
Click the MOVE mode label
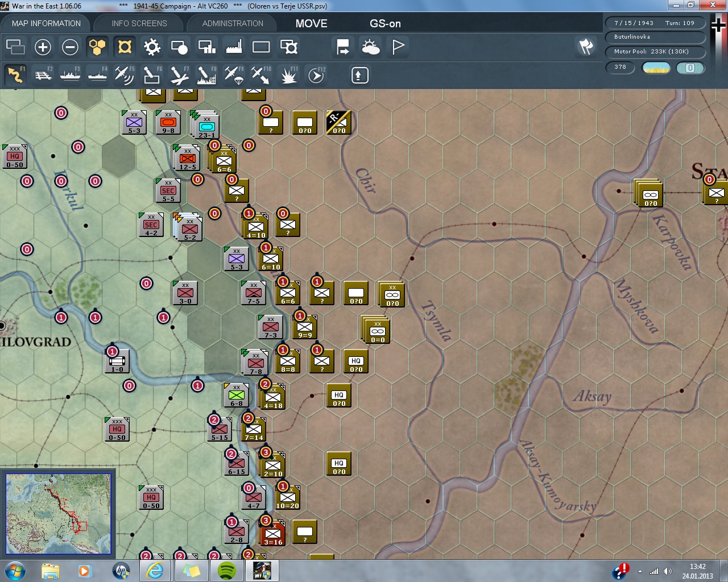tap(312, 24)
